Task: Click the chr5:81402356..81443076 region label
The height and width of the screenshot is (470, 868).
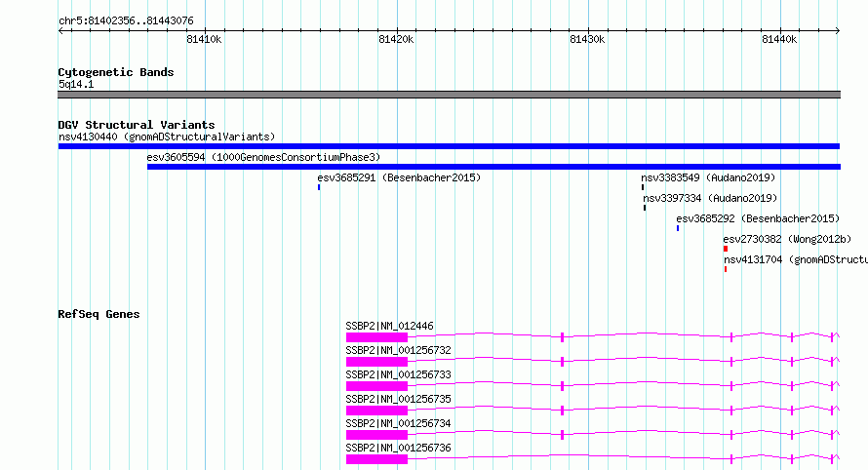Action: 126,21
